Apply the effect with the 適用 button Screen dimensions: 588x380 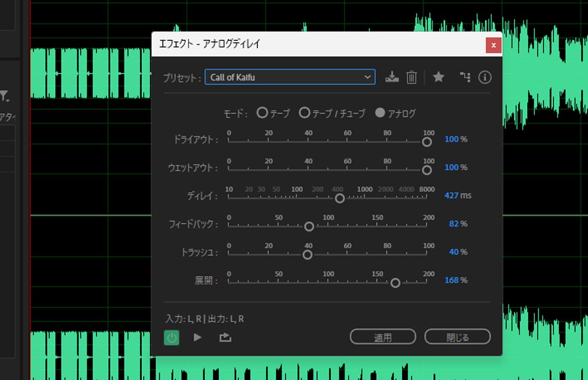click(383, 337)
